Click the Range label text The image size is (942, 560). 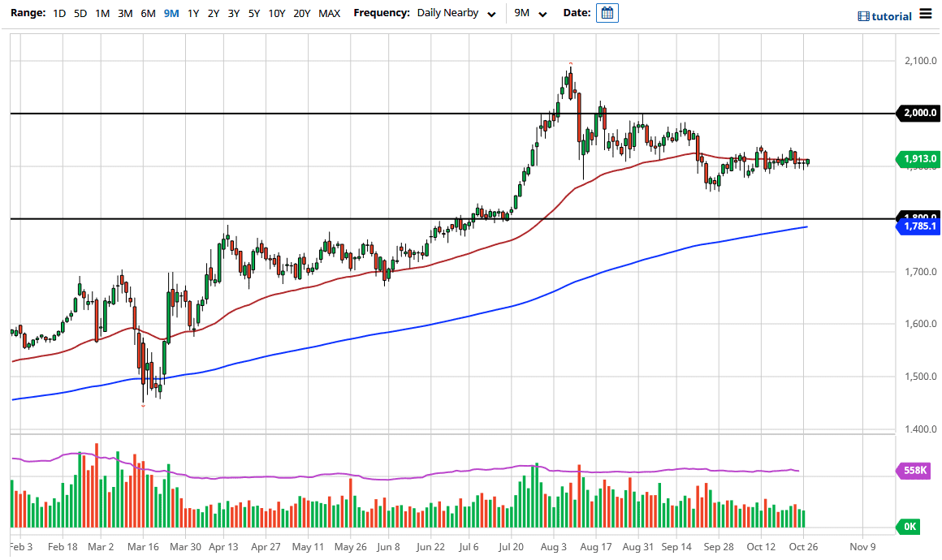[28, 13]
